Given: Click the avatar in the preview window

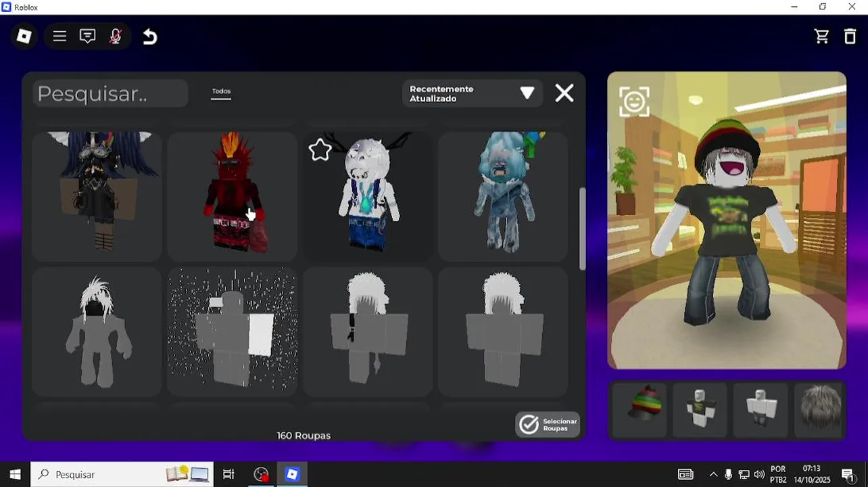Looking at the screenshot, I should [x=726, y=223].
